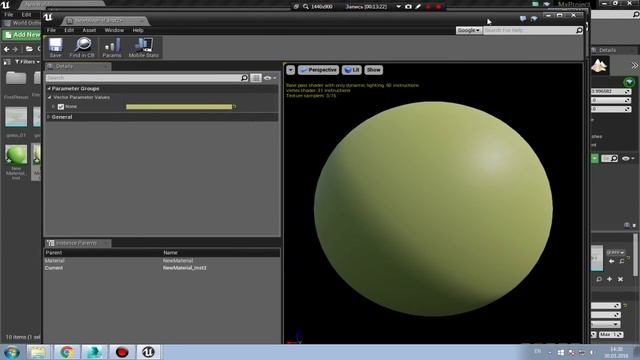This screenshot has width=640, height=360.
Task: Open the eye view options in Details
Action: tap(269, 78)
